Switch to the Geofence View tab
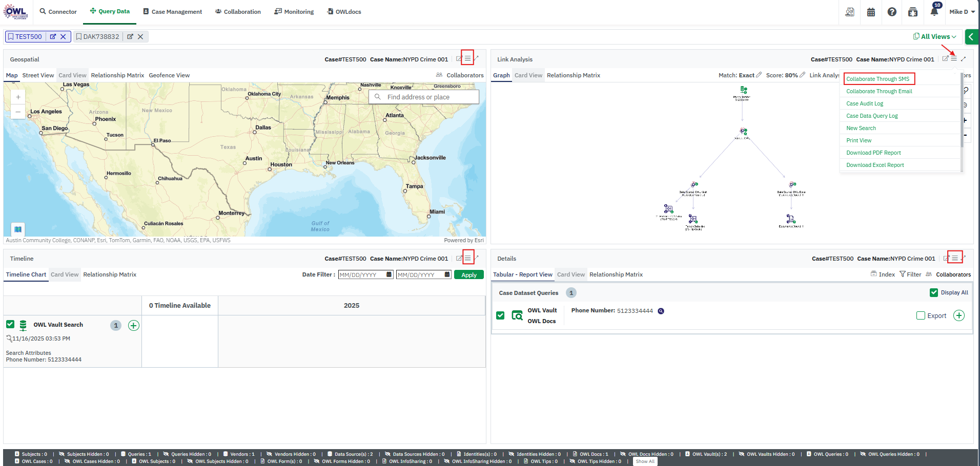 pos(169,75)
